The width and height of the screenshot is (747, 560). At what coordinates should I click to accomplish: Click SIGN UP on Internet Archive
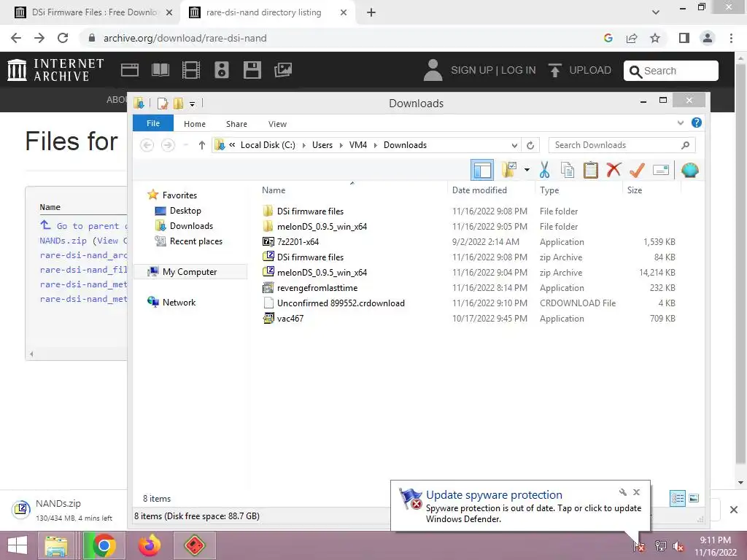coord(471,70)
